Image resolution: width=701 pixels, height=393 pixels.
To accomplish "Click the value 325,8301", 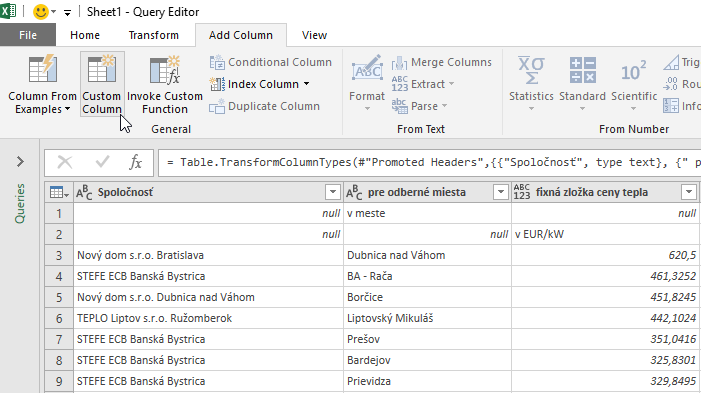I will tap(673, 360).
